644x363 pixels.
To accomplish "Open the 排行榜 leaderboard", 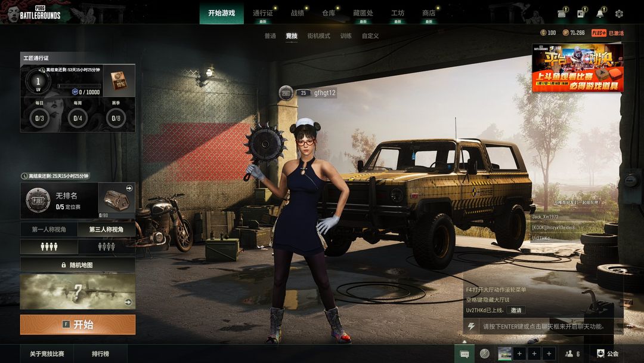I will coord(100,353).
